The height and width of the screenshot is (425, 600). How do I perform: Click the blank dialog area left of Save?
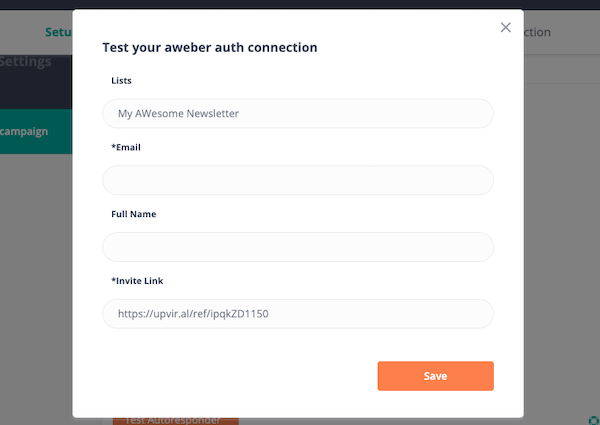pyautogui.click(x=240, y=376)
